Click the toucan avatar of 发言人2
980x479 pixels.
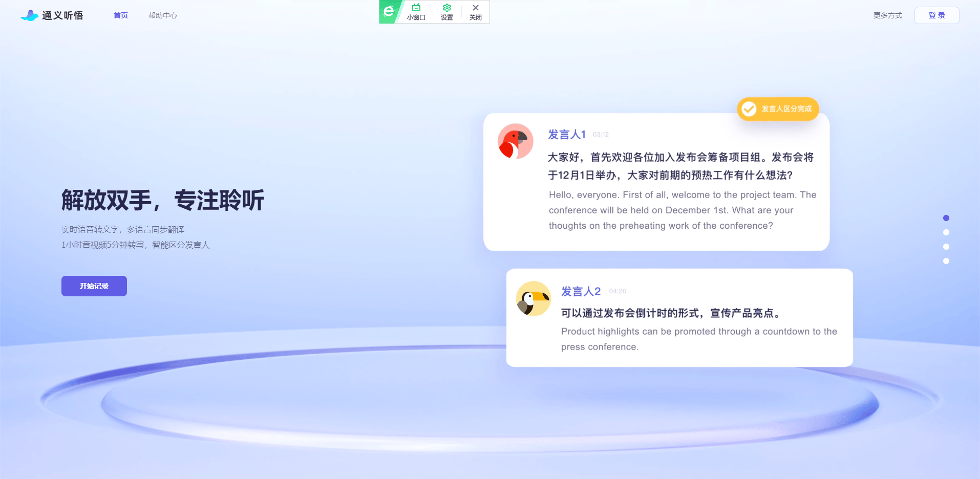[533, 298]
